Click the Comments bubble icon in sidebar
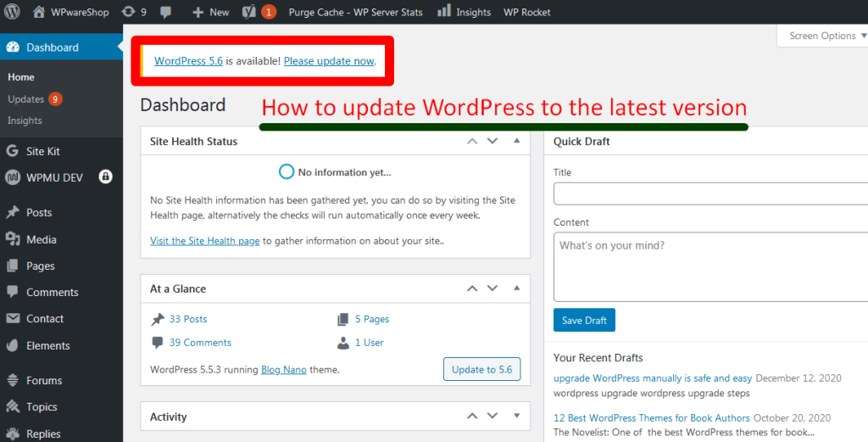The image size is (868, 442). coord(12,292)
